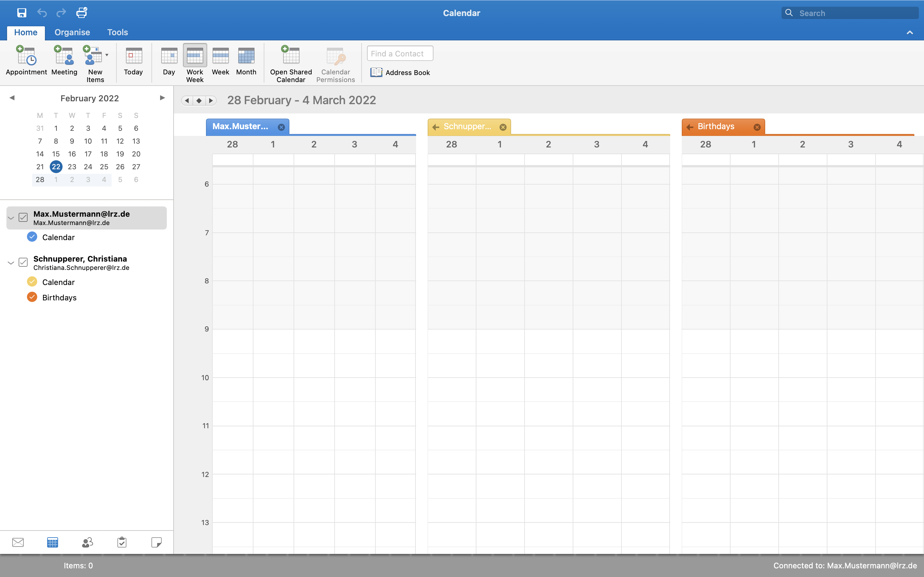The width and height of the screenshot is (924, 577).
Task: Click date 22 in February mini calendar
Action: pos(55,166)
